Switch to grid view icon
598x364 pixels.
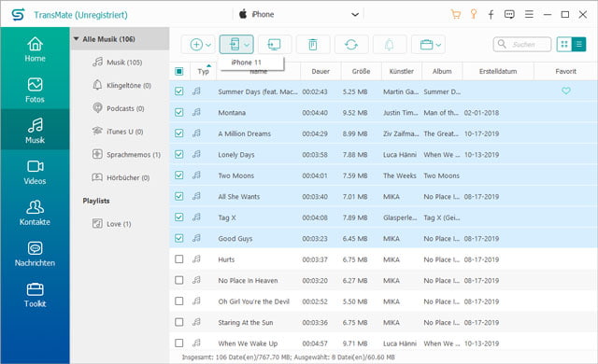(x=564, y=44)
